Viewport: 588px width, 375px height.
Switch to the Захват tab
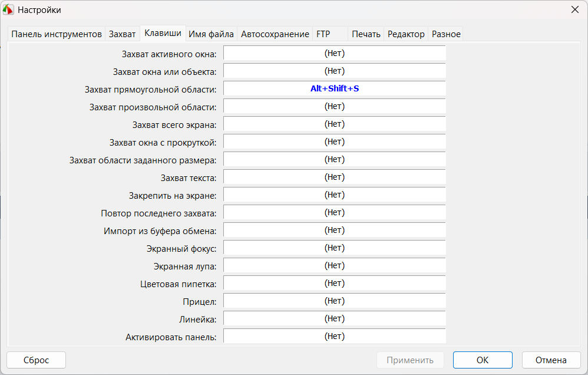(x=122, y=34)
